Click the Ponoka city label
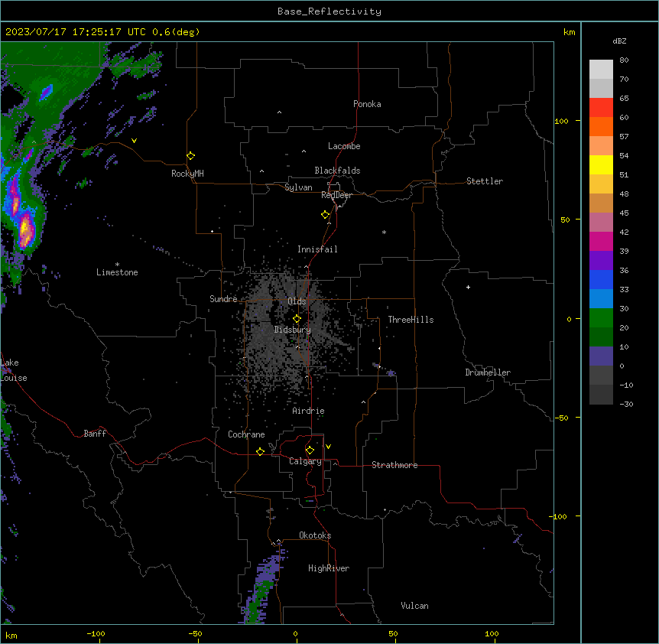Screen dimensions: 659x644 click(x=367, y=104)
